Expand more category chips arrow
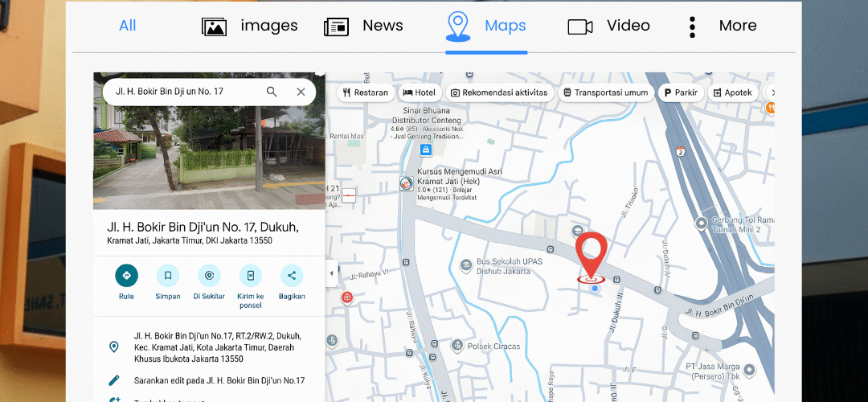Screen dimensions: 868x402 pyautogui.click(x=771, y=93)
